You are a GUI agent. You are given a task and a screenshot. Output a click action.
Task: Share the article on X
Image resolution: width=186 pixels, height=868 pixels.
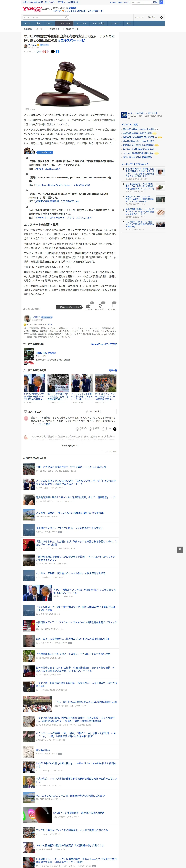point(53,52)
